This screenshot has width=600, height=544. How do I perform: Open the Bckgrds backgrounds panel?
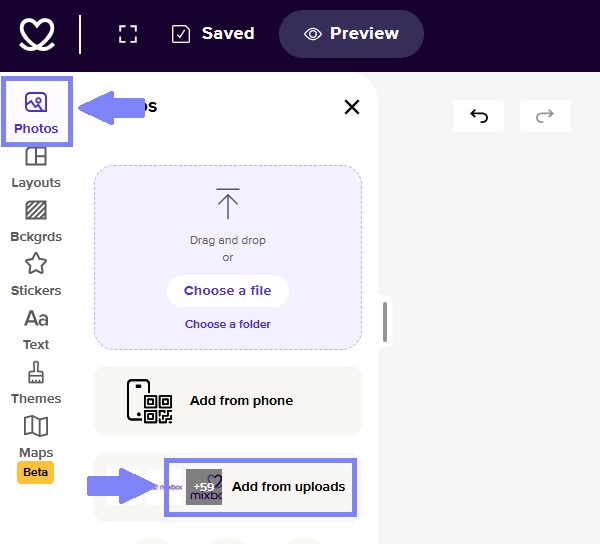36,222
